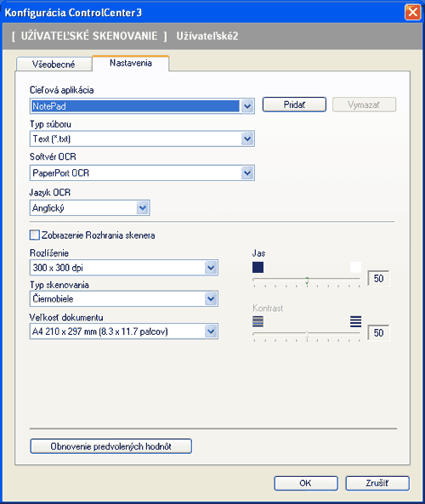Click Obnovenie predvolených hodnôt button
Viewport: 425px width, 504px height.
[x=110, y=446]
